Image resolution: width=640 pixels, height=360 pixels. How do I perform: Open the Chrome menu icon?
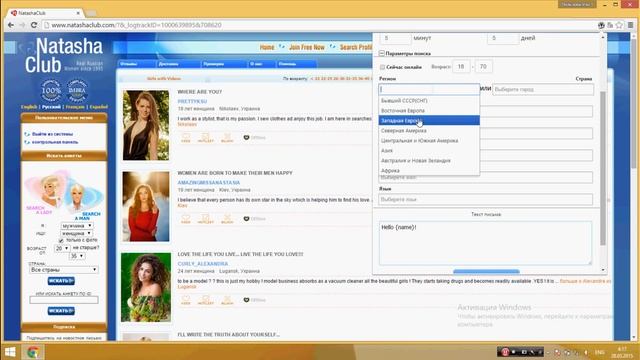point(631,25)
